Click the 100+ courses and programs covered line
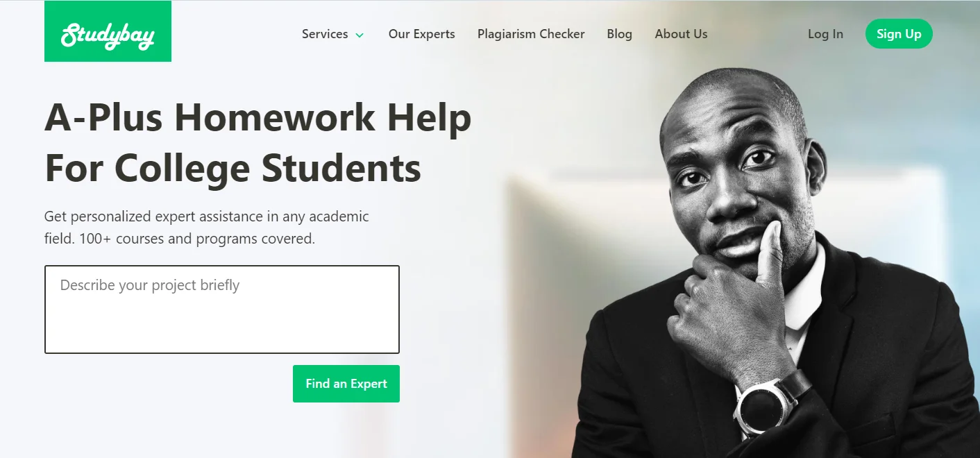 tap(197, 239)
